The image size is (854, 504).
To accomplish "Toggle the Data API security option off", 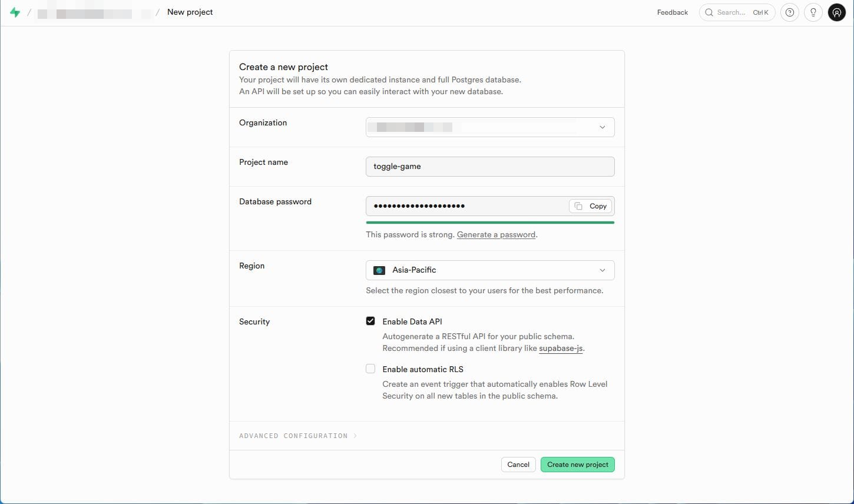I will point(370,321).
